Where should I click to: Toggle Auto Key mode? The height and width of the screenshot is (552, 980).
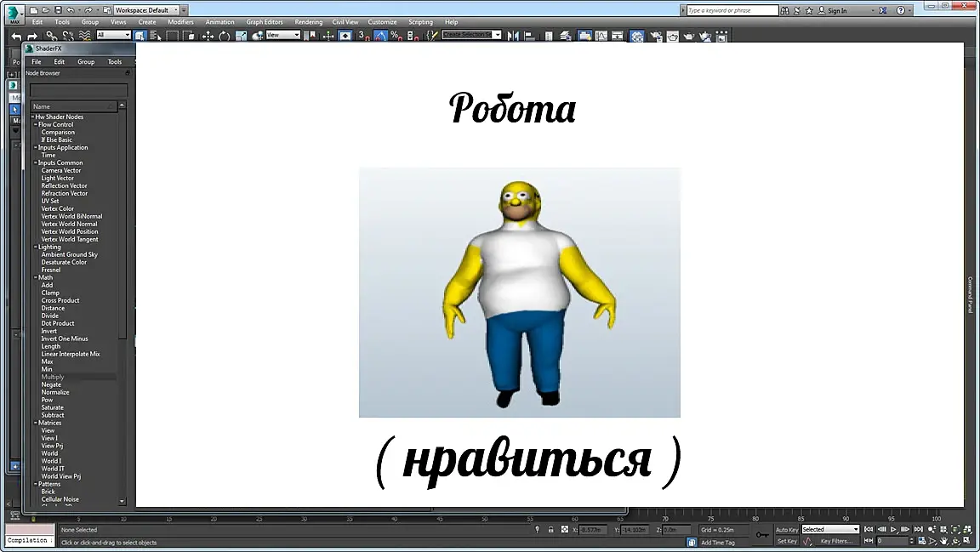tap(786, 530)
